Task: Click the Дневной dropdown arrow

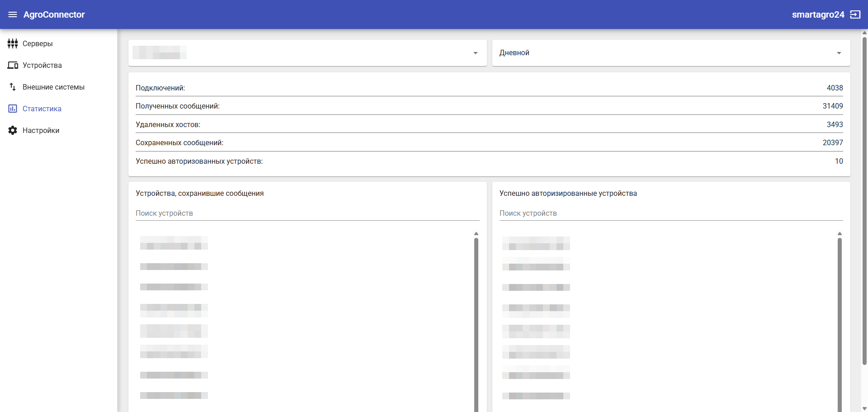Action: tap(839, 53)
